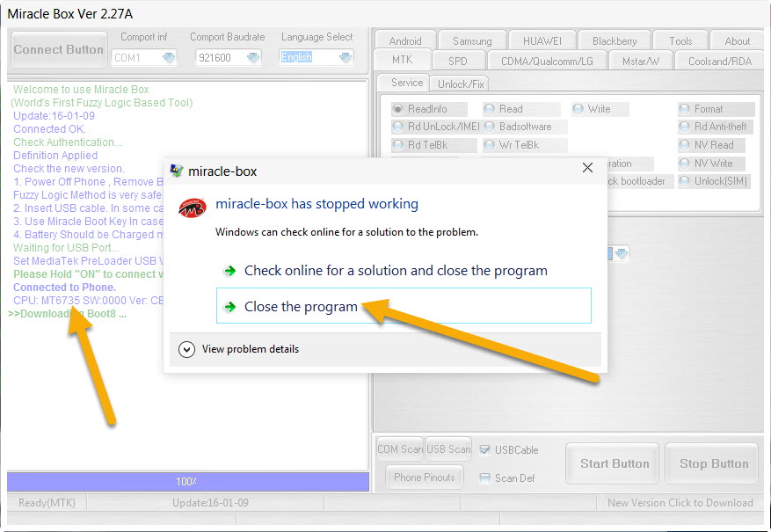Select the Rd TelBk radio button

click(x=397, y=145)
